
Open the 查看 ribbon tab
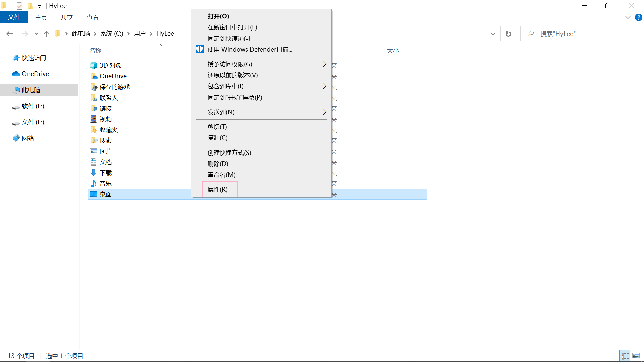tap(92, 18)
